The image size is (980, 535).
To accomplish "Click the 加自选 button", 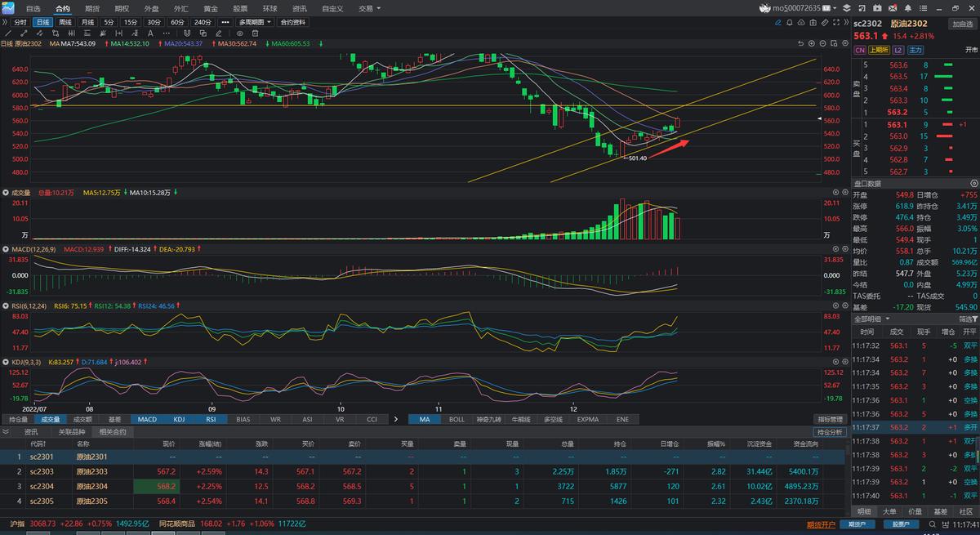I will click(x=961, y=24).
